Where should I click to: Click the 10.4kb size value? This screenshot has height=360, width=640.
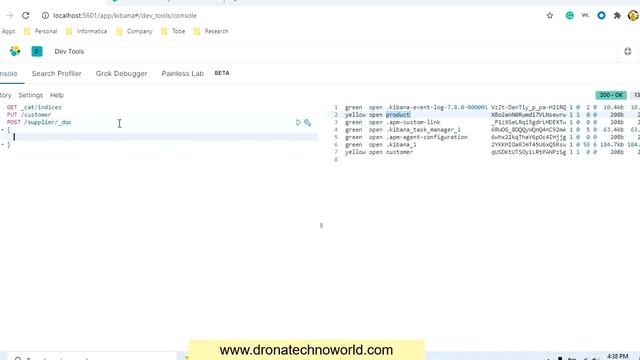[x=613, y=107]
